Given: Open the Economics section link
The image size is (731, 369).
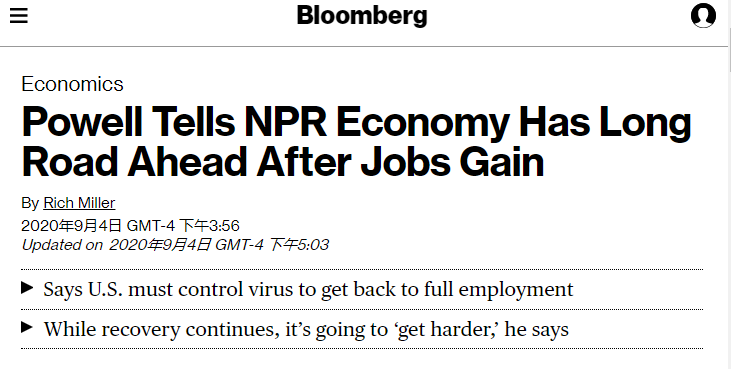Looking at the screenshot, I should pyautogui.click(x=72, y=84).
